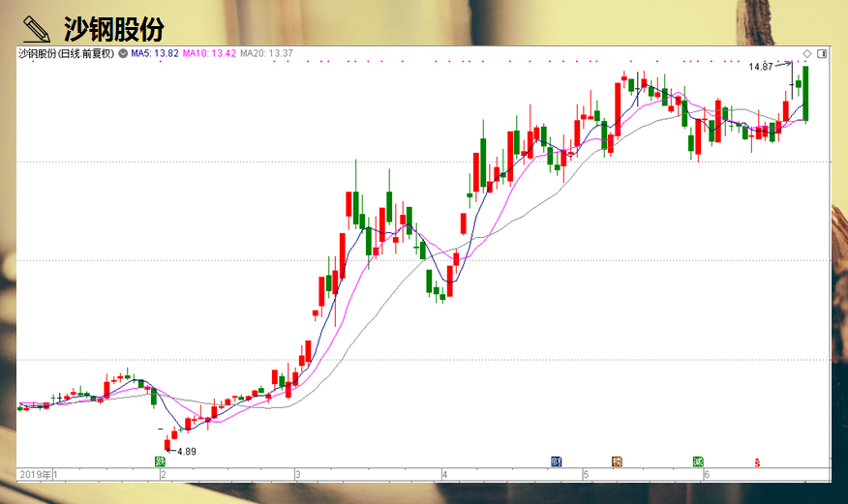
Task: Click the MA5: 13.82 indicator label
Action: (x=155, y=53)
